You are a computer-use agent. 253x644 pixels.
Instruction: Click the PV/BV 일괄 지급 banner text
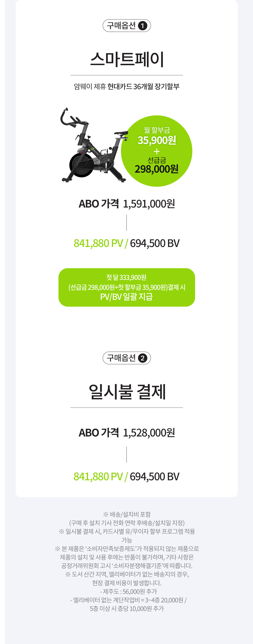tap(126, 297)
